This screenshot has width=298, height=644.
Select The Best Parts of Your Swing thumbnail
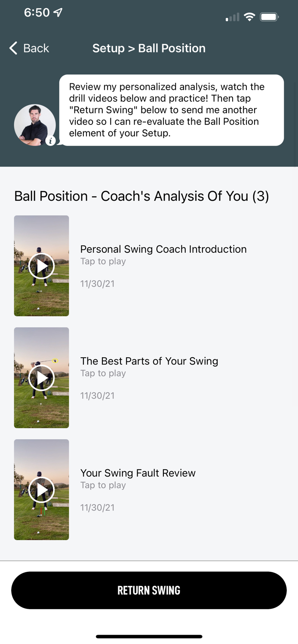[41, 378]
